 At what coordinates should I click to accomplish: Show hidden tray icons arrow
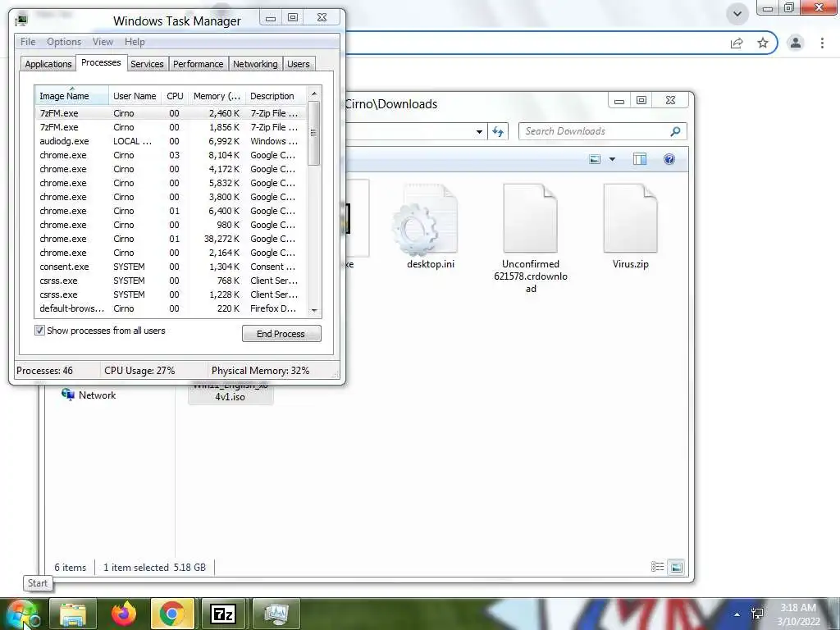click(737, 614)
